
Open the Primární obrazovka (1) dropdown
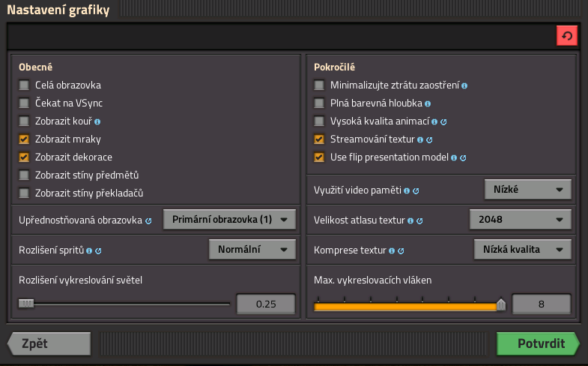[229, 220]
